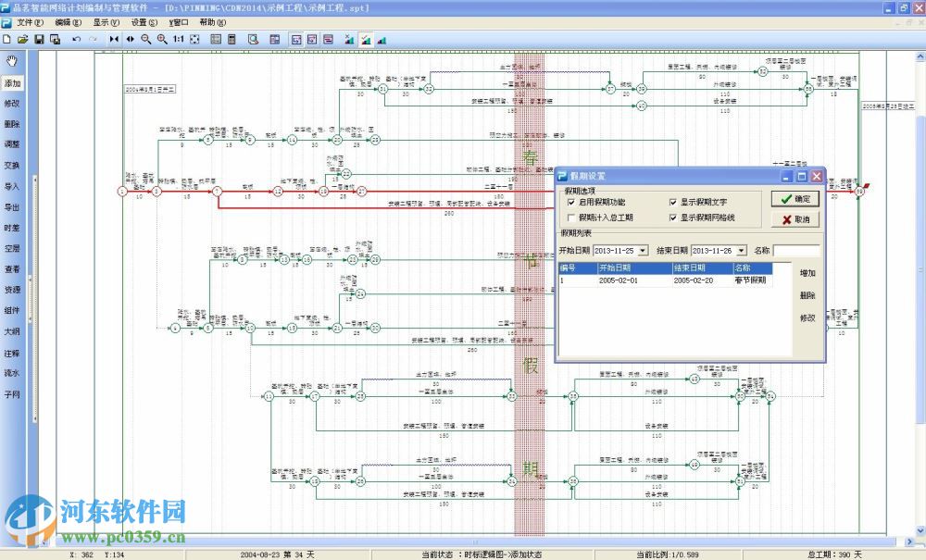Click the Save file toolbar icon
This screenshot has height=560, width=926.
pos(39,40)
